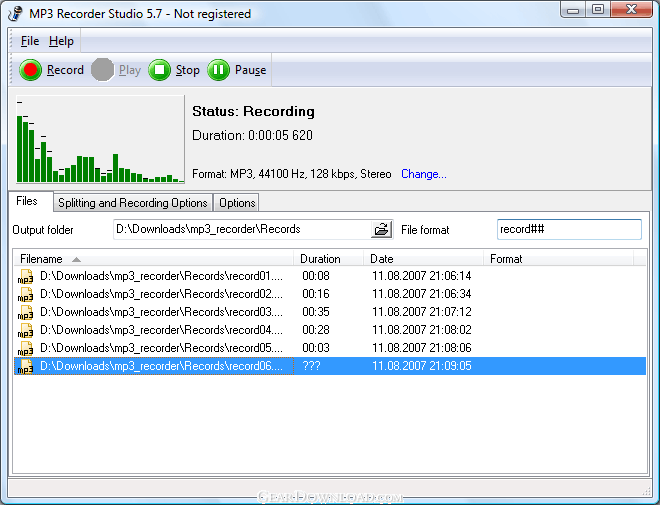
Task: Click the window resize grip in status bar
Action: point(647,491)
